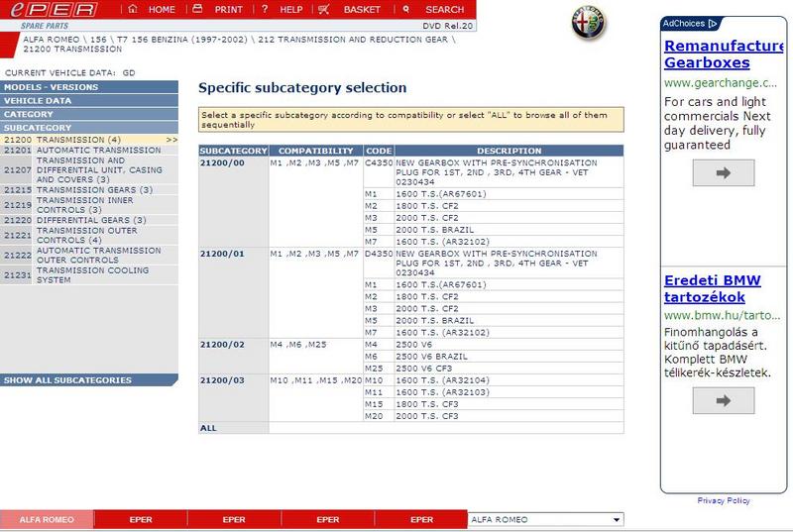This screenshot has width=793, height=532.
Task: Switch to the red ALFA ROMEO bottom tab
Action: (47, 519)
